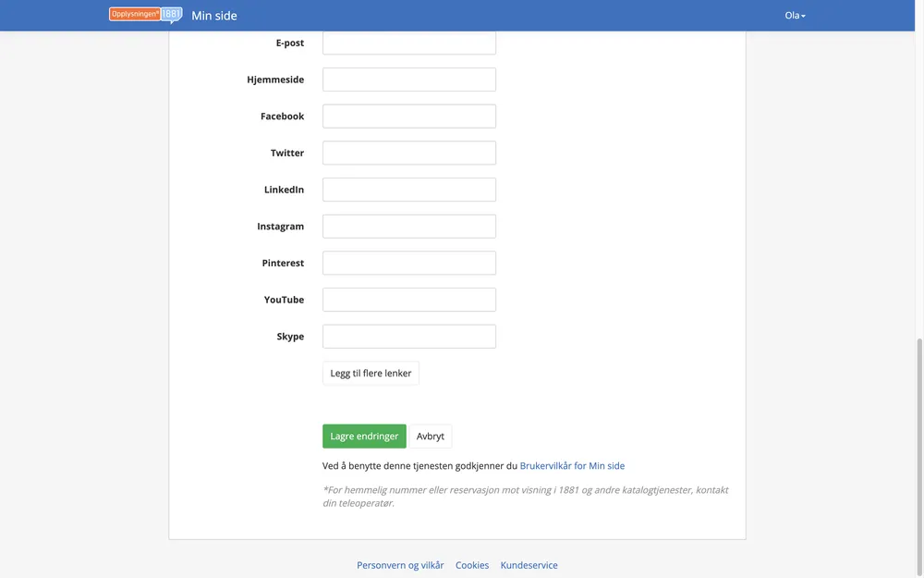Open Brukervilkår for Min side link
This screenshot has width=924, height=578.
pyautogui.click(x=572, y=466)
